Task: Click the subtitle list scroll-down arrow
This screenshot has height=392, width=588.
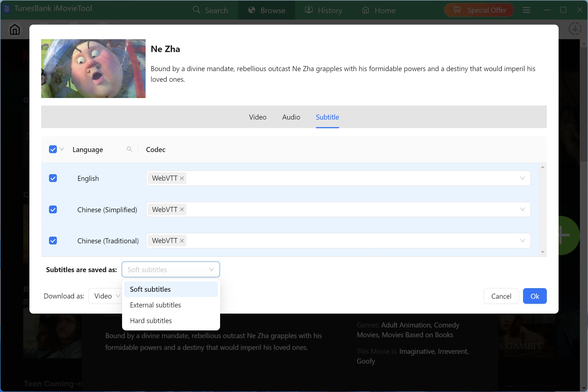Action: click(543, 252)
